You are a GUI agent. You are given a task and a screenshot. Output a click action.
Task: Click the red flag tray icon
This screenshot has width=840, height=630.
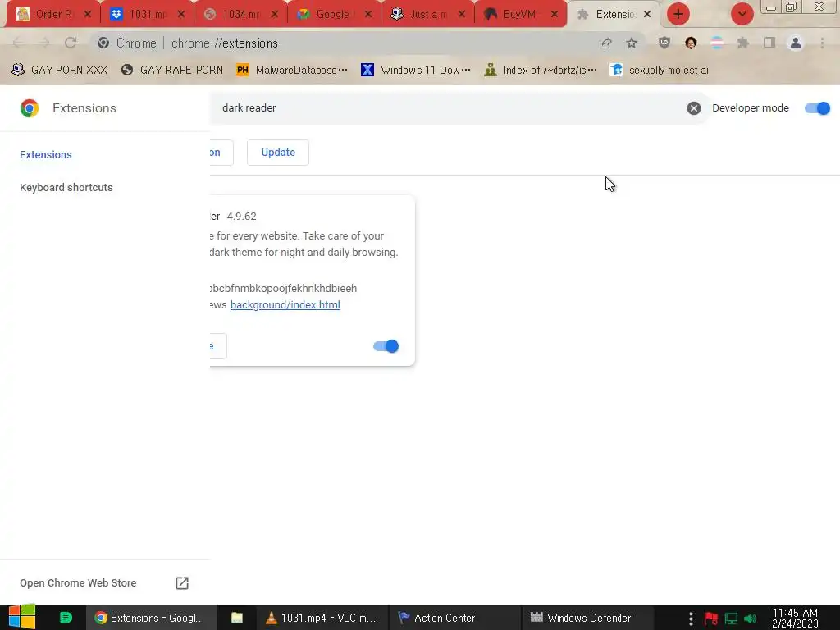coord(711,619)
